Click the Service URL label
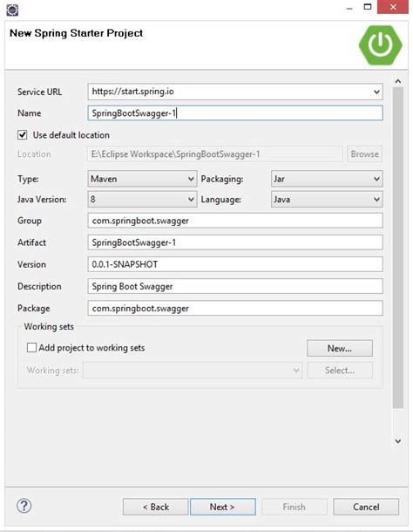The image size is (413, 532). click(40, 92)
